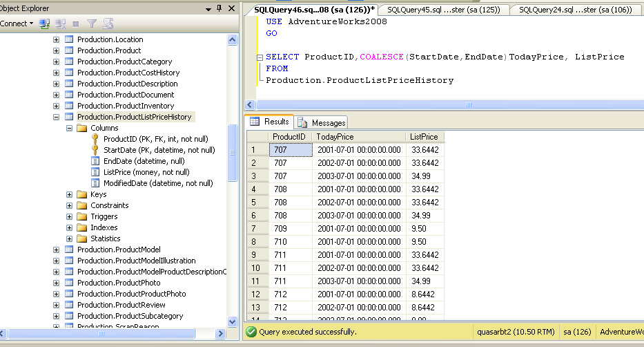Click the sa (126) login status entry
The image size is (644, 347).
[576, 332]
